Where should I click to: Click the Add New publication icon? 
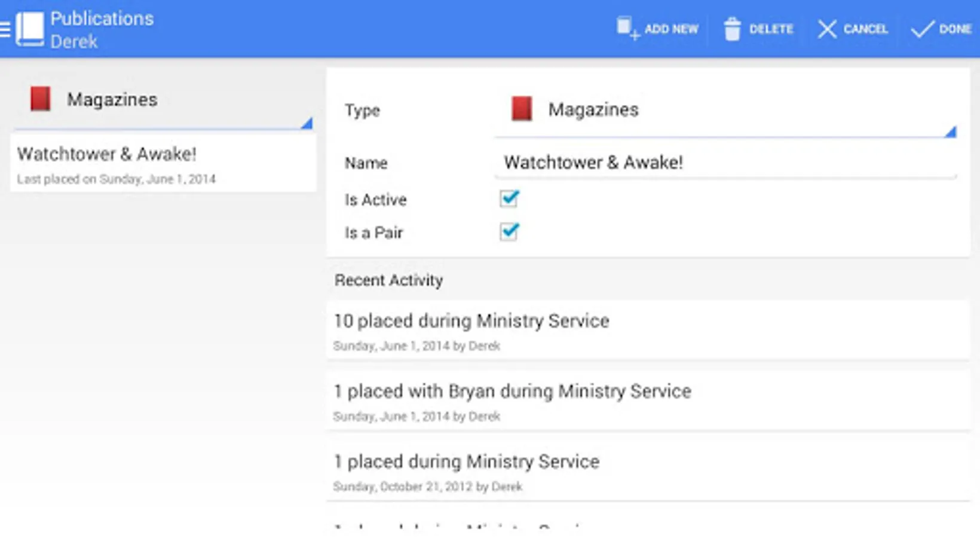(x=628, y=29)
